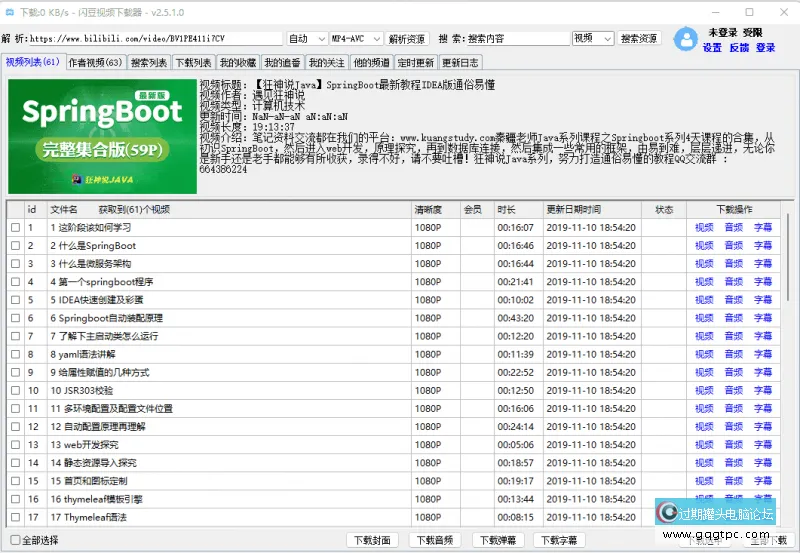Image resolution: width=800 pixels, height=553 pixels.
Task: Click the 下载弹幕 button
Action: coord(497,540)
